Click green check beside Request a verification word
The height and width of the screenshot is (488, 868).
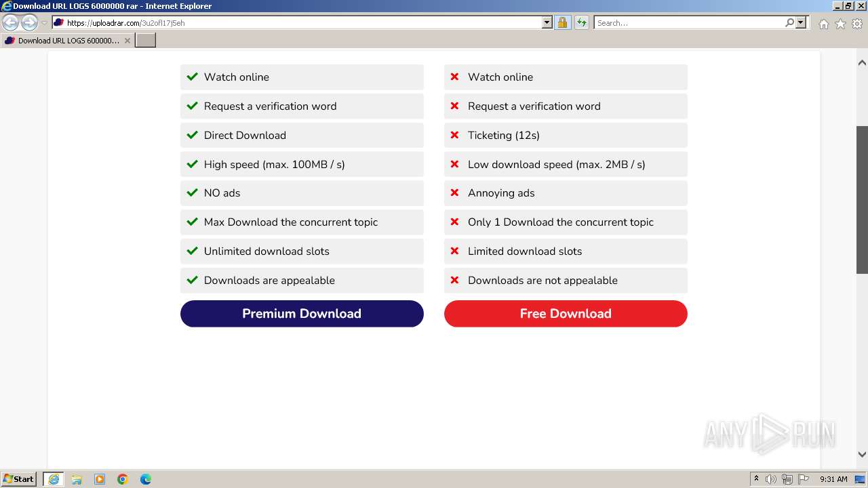[192, 106]
